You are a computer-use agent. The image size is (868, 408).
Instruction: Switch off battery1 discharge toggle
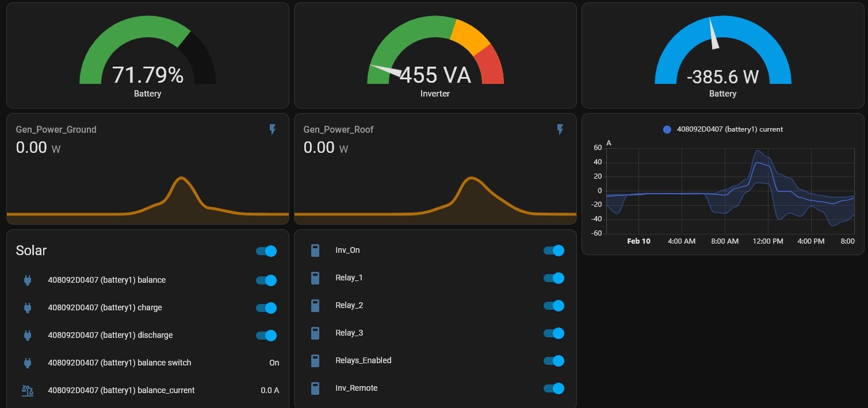tap(266, 336)
